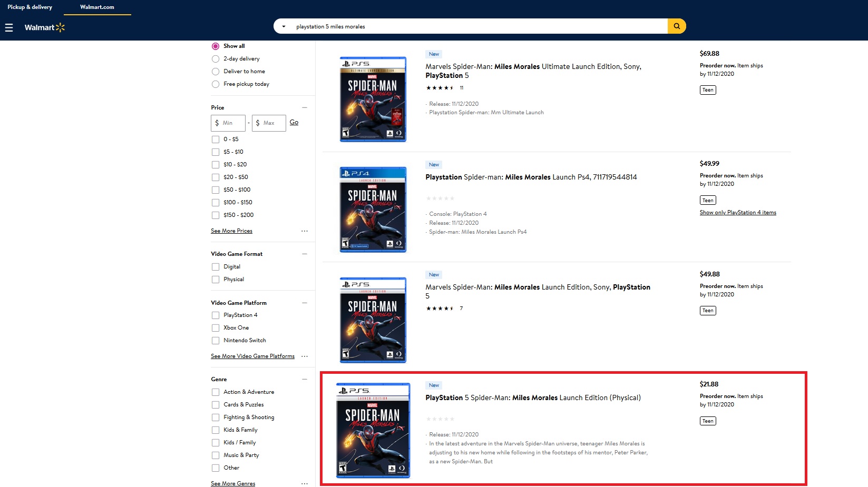Screen dimensions: 868x487
Task: Click the Go price link
Action: pos(294,122)
